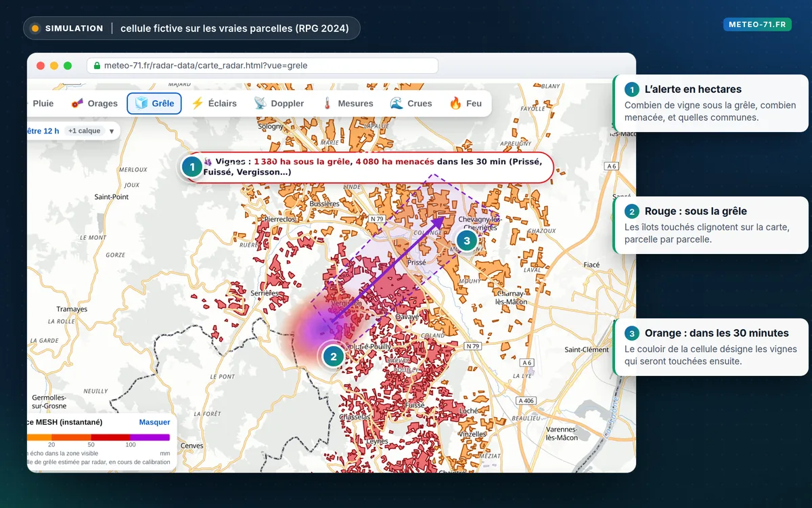The image size is (812, 508).
Task: Click the Davayé map label
Action: 407,316
